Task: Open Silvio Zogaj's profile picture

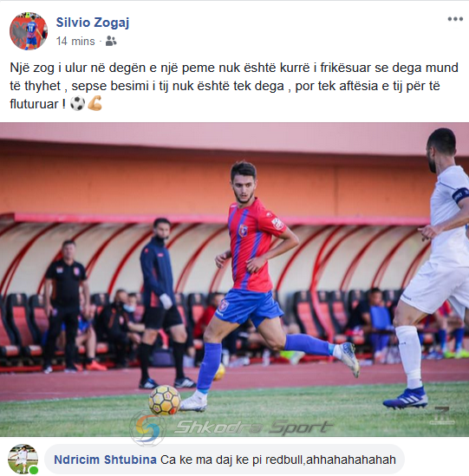Action: point(29,31)
